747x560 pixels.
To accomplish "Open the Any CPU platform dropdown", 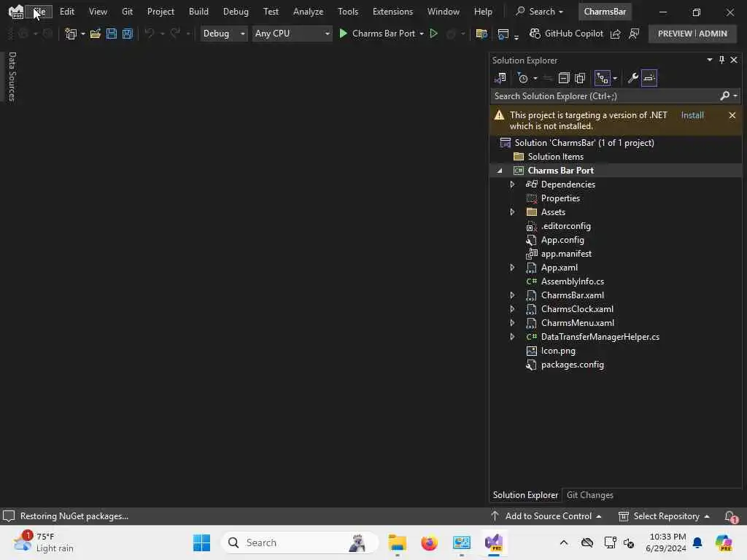I will coord(292,34).
